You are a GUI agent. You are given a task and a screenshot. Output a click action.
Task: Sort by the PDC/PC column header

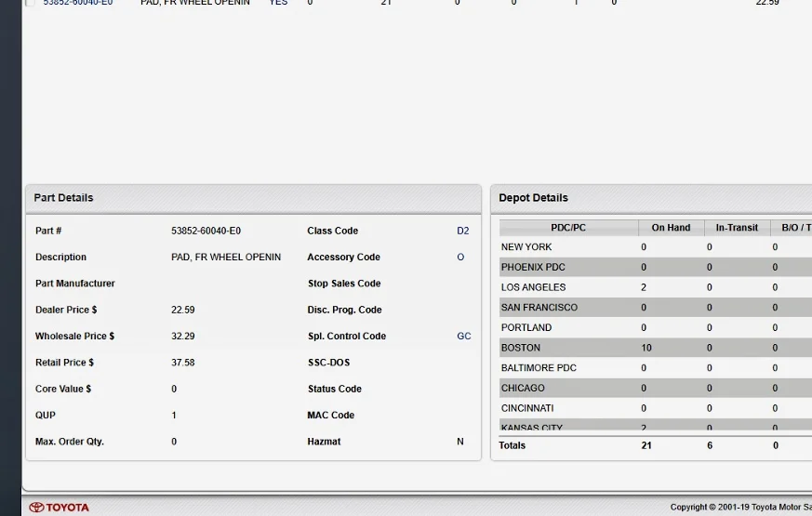point(568,228)
